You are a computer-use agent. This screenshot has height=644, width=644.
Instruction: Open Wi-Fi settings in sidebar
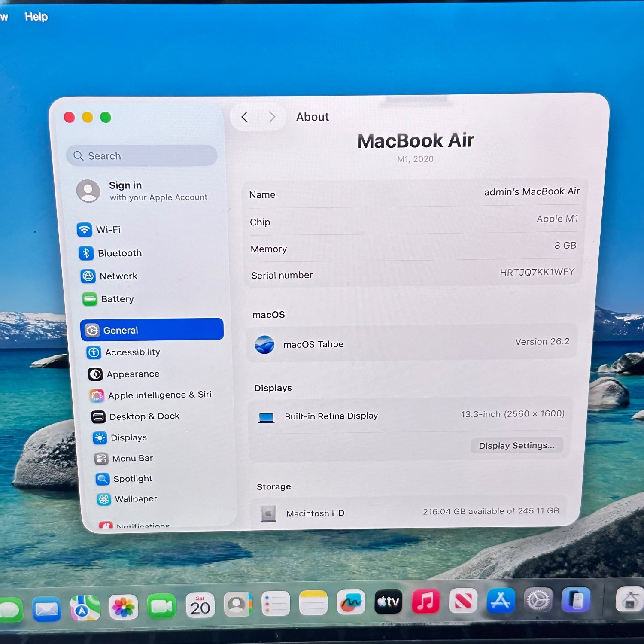click(107, 230)
